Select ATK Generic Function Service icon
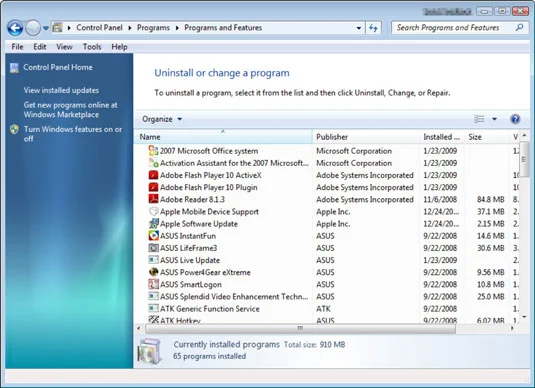535x388 pixels. pos(154,308)
